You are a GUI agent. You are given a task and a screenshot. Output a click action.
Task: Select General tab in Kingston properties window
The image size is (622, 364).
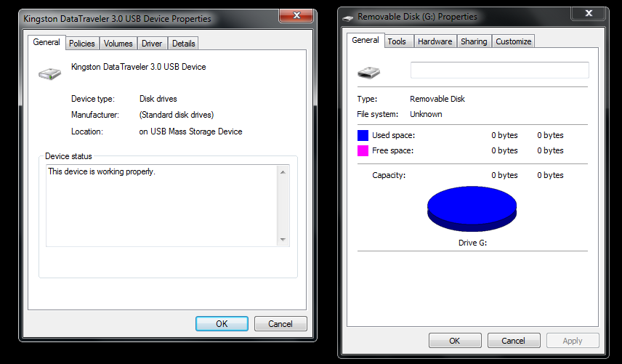click(x=47, y=42)
